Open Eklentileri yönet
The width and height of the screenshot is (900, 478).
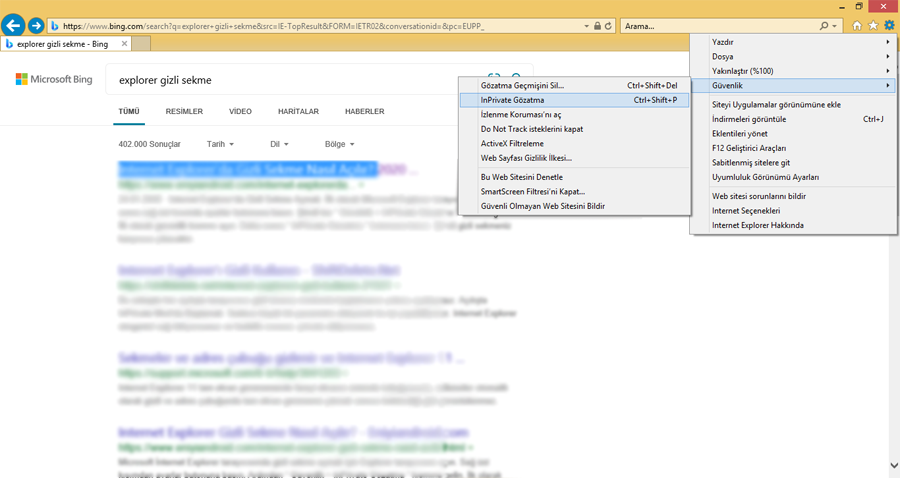click(794, 134)
